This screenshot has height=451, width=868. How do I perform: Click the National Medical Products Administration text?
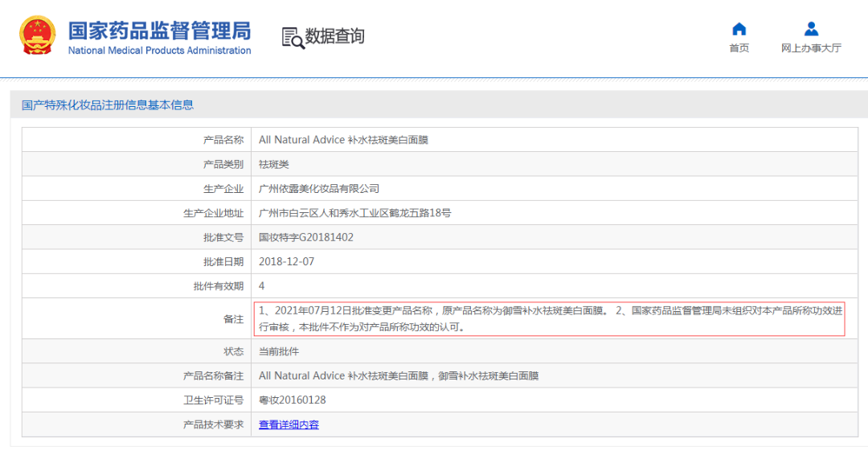tap(159, 51)
